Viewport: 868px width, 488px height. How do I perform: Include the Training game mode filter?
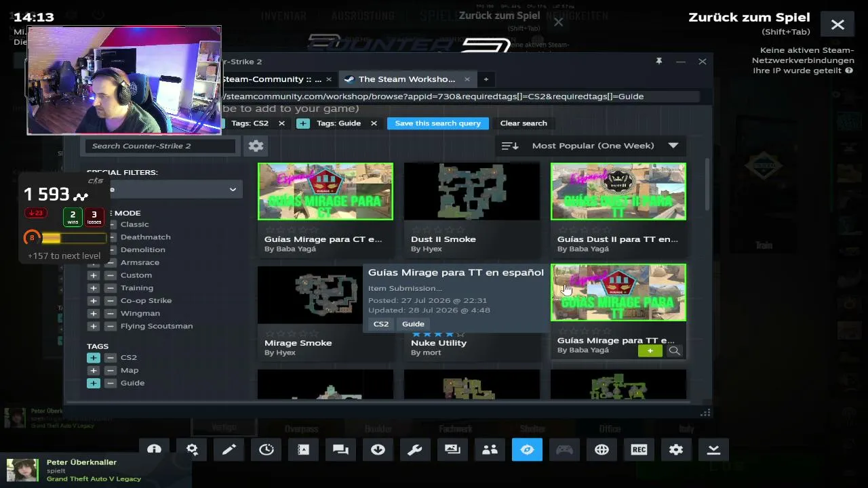click(x=94, y=288)
